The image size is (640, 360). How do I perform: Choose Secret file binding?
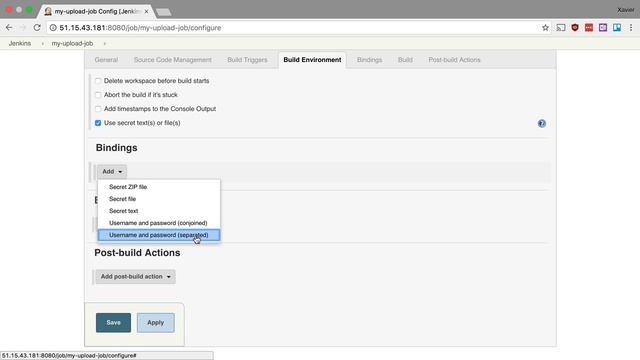coord(159,199)
